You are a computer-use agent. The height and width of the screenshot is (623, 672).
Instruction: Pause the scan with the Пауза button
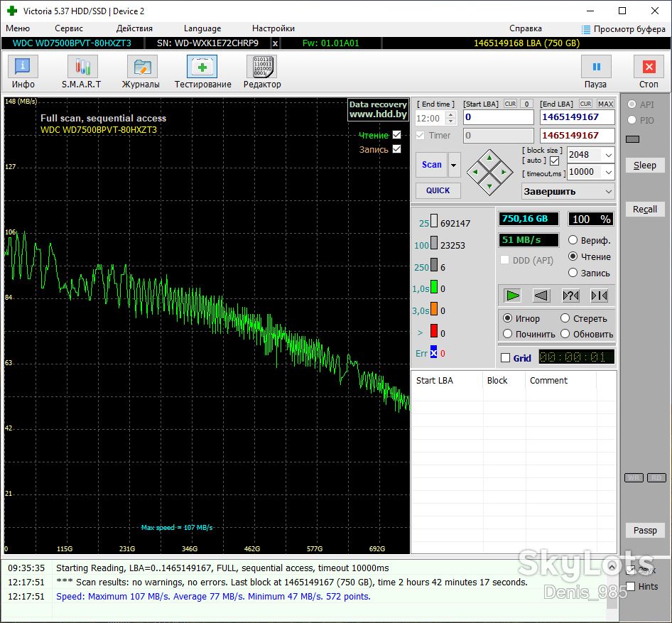596,72
